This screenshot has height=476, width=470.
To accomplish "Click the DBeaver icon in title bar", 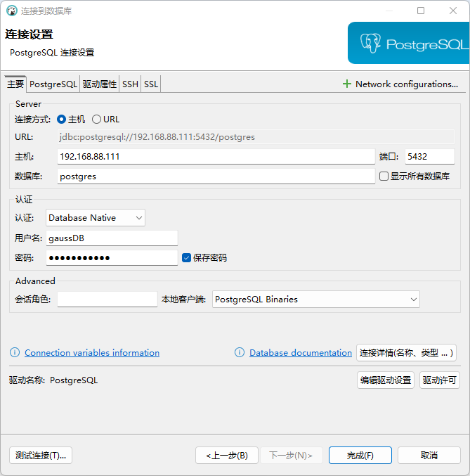I will point(11,11).
